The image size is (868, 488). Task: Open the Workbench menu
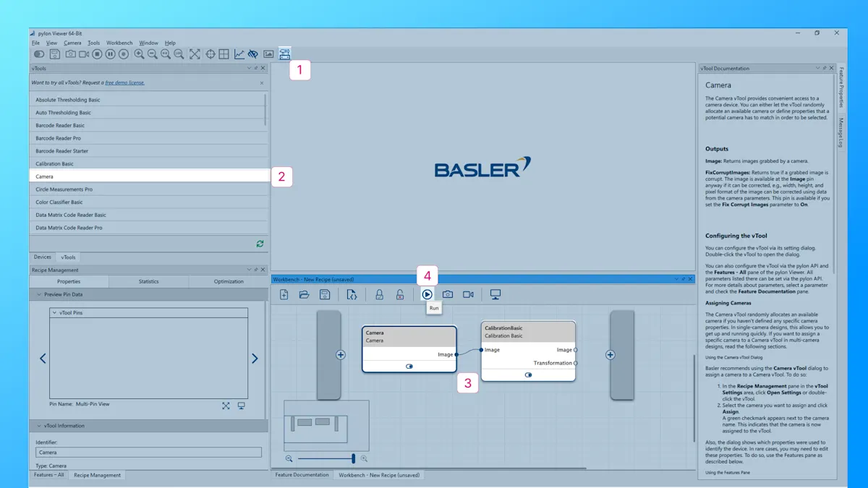pos(120,43)
